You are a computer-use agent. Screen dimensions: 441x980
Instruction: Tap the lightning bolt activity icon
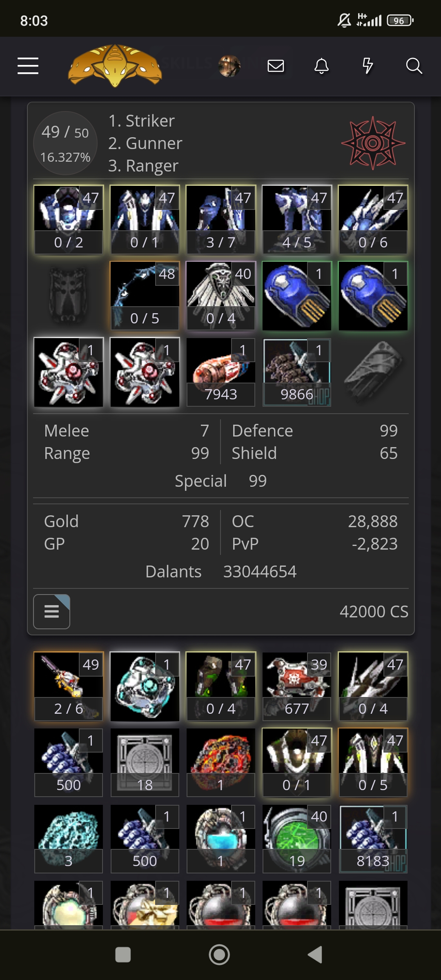tap(367, 66)
